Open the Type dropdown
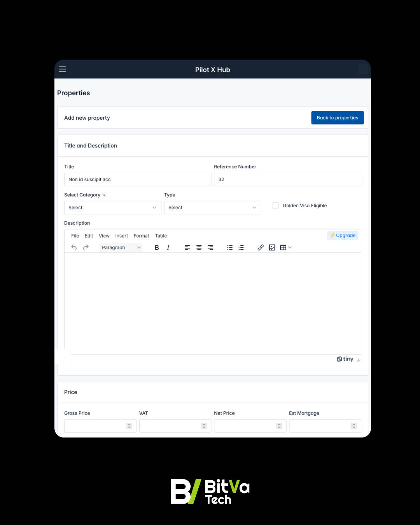 tap(212, 208)
